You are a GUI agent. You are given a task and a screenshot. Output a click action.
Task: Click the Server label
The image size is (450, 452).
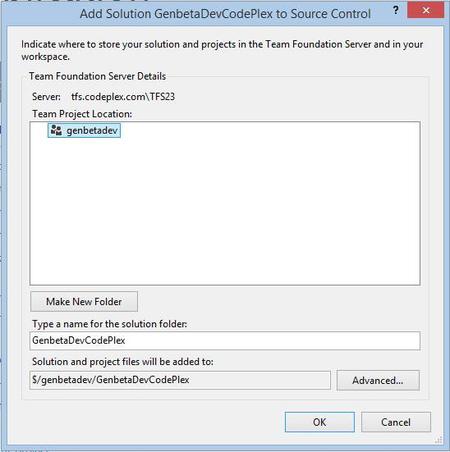pos(46,97)
